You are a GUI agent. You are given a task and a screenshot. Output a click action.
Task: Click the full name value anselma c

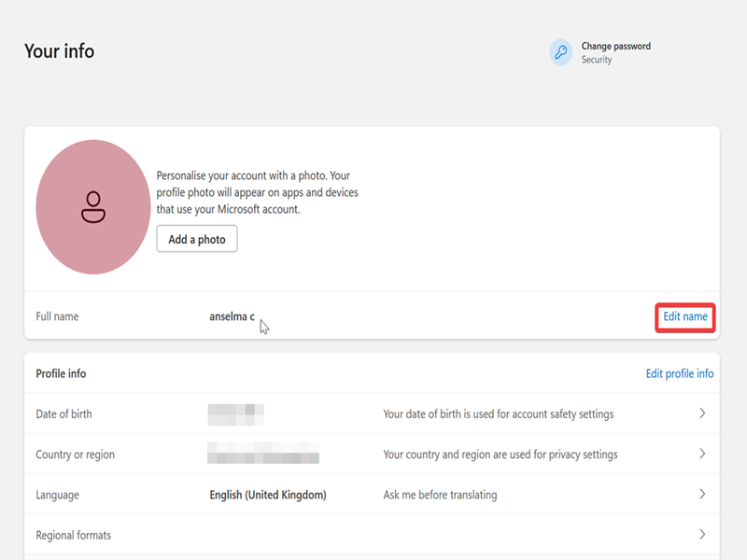pos(232,317)
